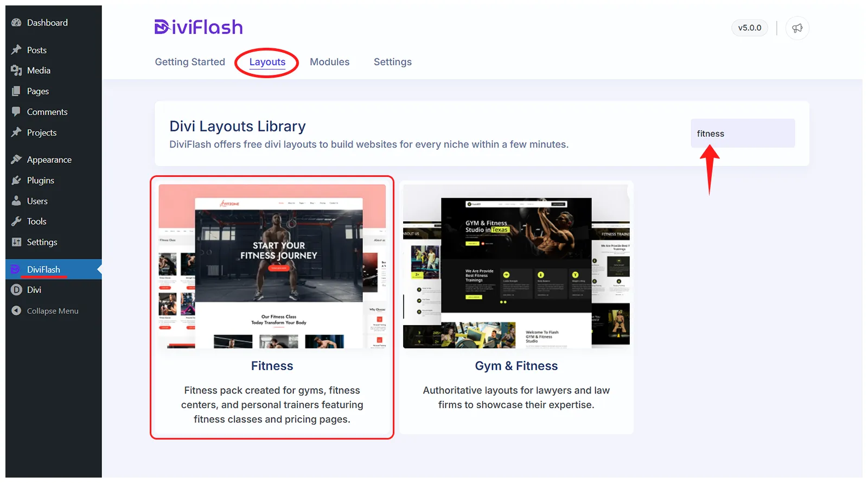Select the Appearance paintbrush icon
This screenshot has width=868, height=483.
tap(16, 160)
